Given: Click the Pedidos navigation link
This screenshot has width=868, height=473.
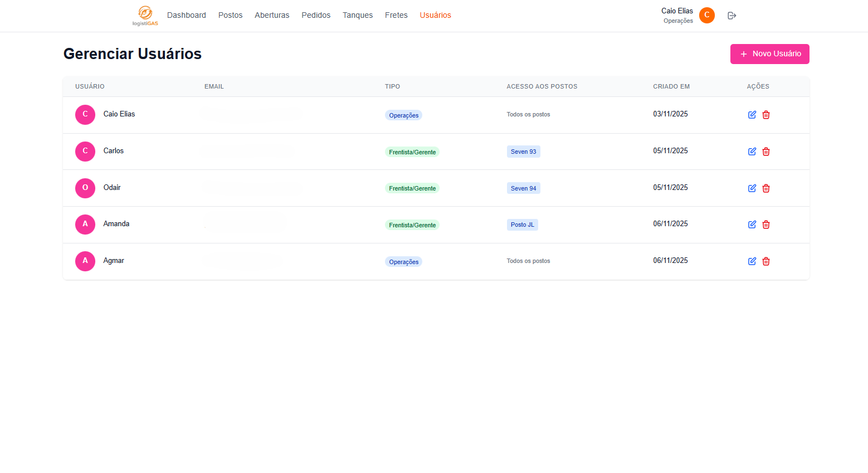Looking at the screenshot, I should 316,15.
